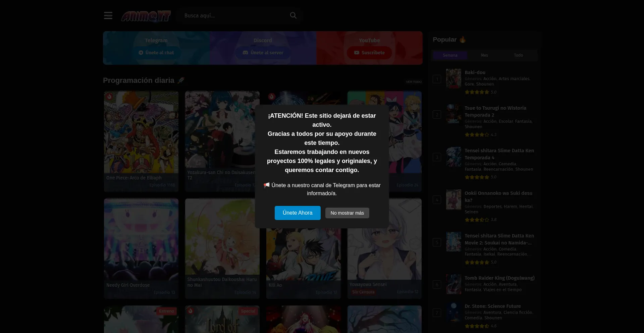Image resolution: width=644 pixels, height=333 pixels.
Task: Click 'Únete al chat' Telegram button
Action: pyautogui.click(x=156, y=53)
